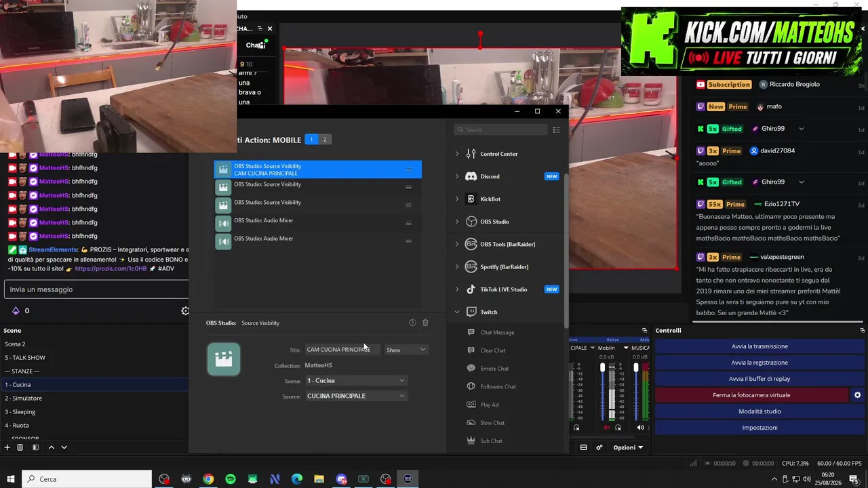Undock the Controlli panel

[861, 330]
